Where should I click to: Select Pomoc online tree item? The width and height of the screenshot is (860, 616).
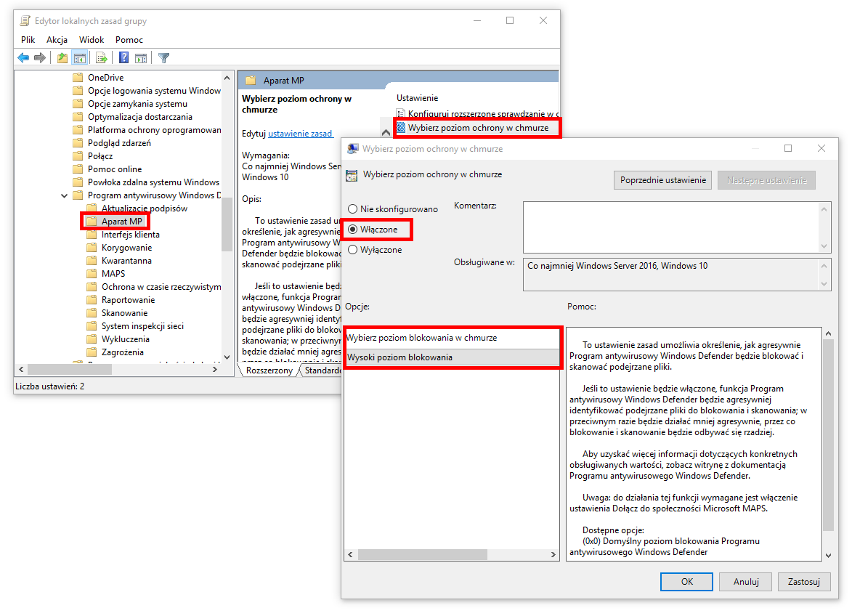coord(115,169)
